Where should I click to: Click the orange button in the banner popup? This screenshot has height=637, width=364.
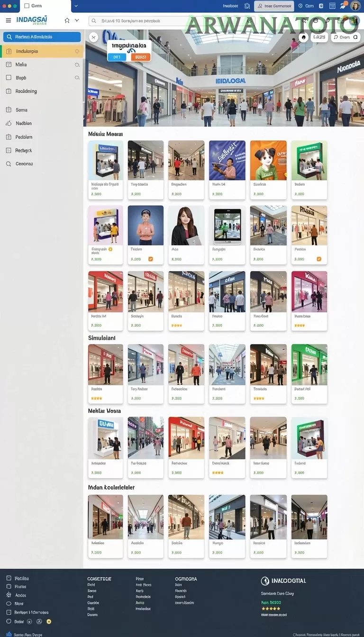click(x=140, y=57)
